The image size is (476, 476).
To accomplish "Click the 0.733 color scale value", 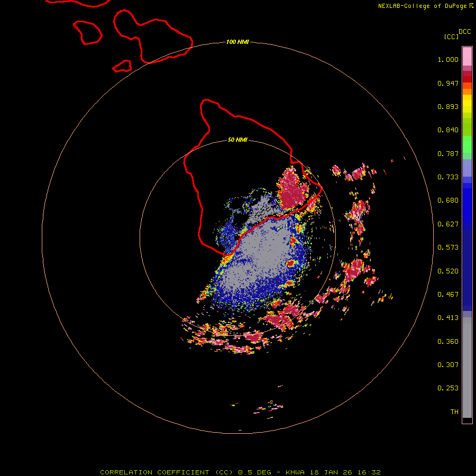I will point(448,177).
